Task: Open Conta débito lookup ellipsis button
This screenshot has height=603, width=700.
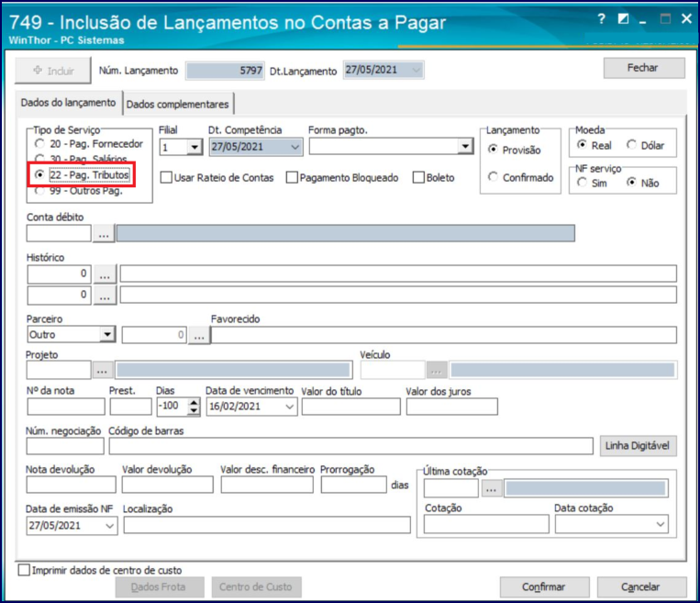Action: (x=104, y=234)
